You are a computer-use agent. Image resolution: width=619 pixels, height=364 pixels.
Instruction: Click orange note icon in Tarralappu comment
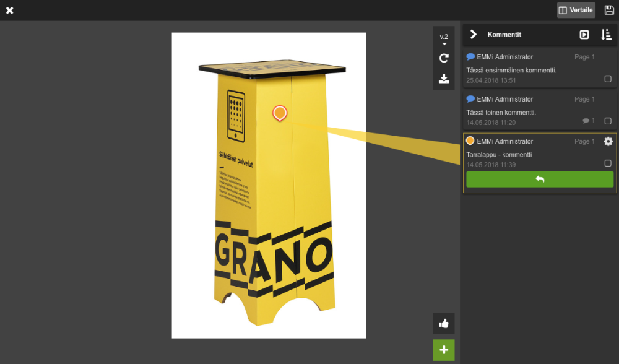click(470, 141)
